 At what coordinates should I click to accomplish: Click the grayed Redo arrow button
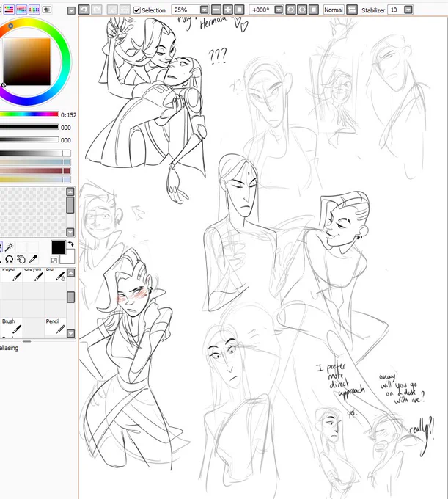97,10
